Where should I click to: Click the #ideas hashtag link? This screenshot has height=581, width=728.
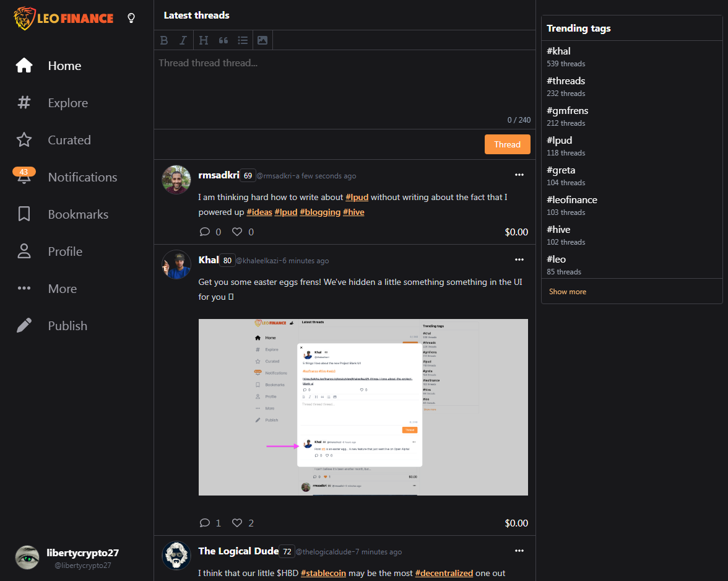(x=259, y=212)
